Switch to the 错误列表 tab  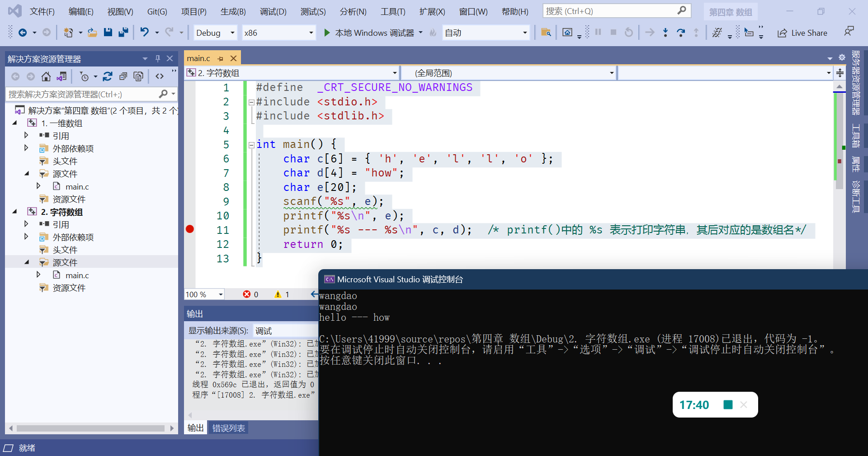229,428
